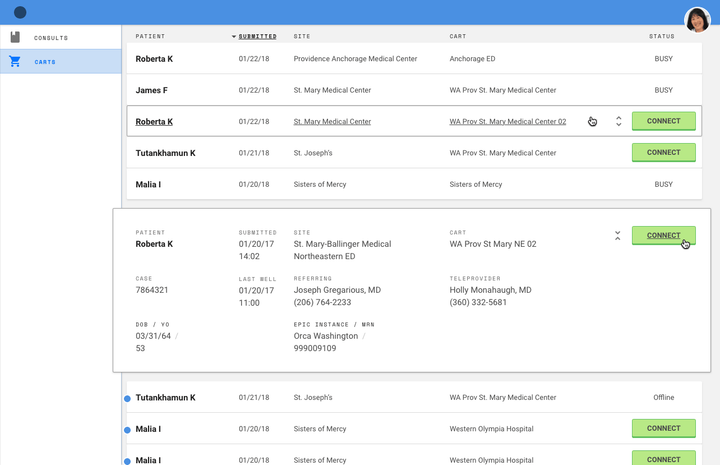Click the dark circle logo in header

[20, 12]
